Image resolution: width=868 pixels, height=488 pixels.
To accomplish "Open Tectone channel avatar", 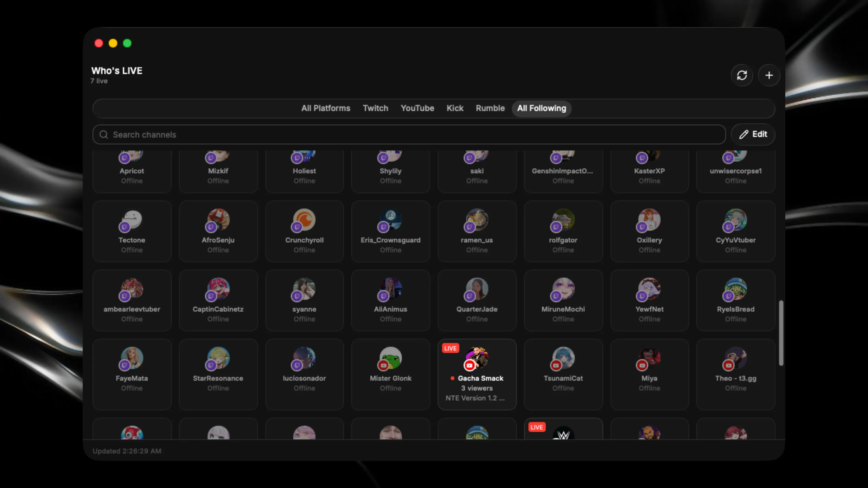I will coord(132,220).
